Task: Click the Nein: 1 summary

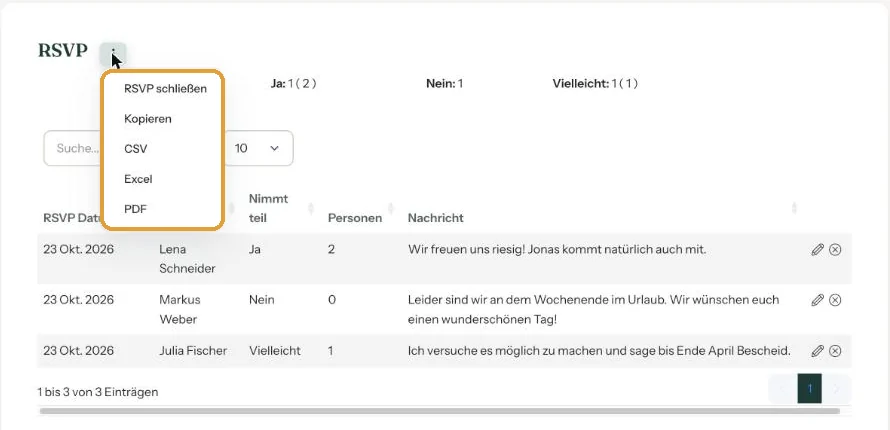Action: 444,84
